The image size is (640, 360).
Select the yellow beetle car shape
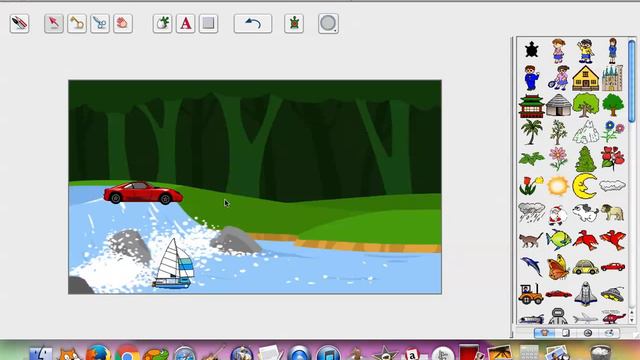pos(585,267)
